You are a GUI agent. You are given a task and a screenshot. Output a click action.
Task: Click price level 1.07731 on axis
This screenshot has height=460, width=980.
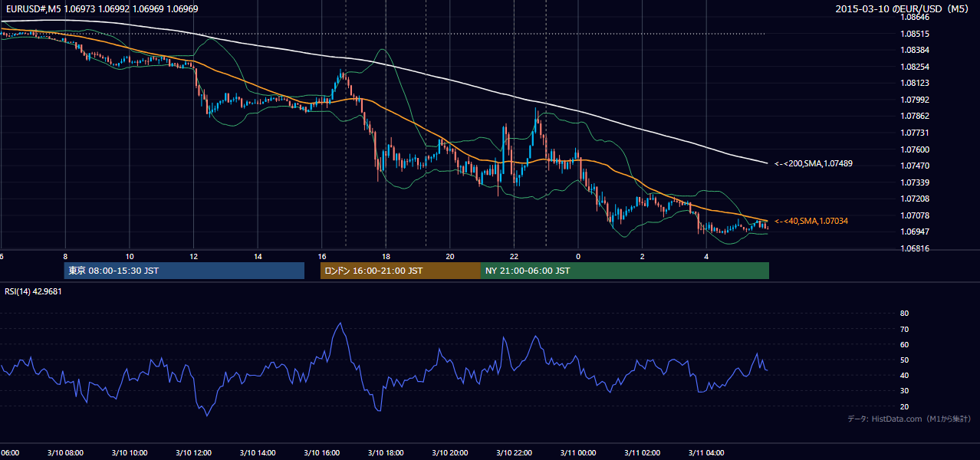point(916,133)
